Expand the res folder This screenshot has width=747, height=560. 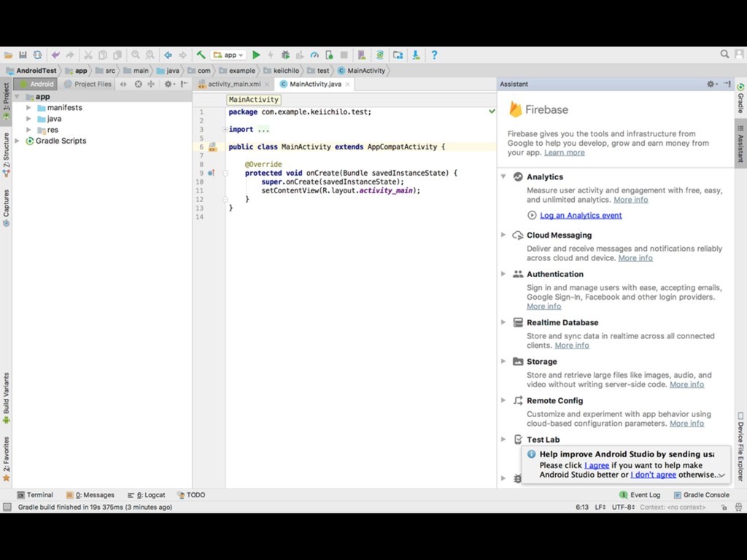tap(28, 130)
